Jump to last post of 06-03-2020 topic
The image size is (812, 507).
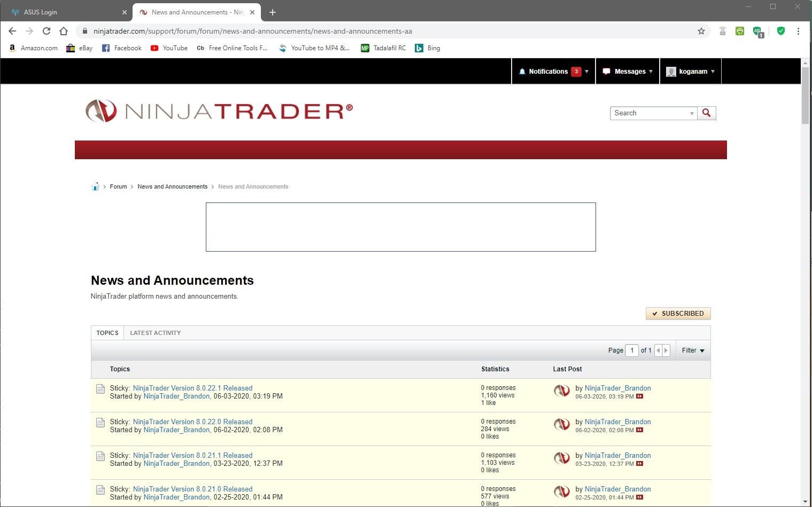(640, 396)
